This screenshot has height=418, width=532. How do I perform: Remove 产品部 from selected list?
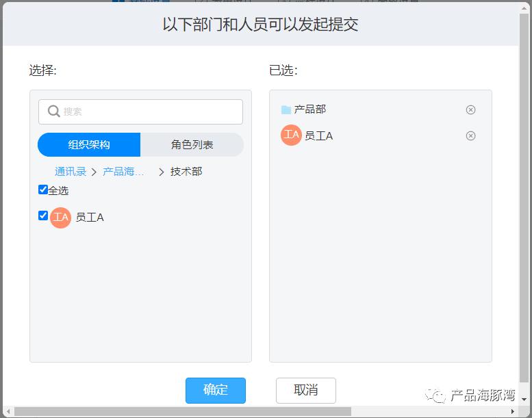[470, 109]
